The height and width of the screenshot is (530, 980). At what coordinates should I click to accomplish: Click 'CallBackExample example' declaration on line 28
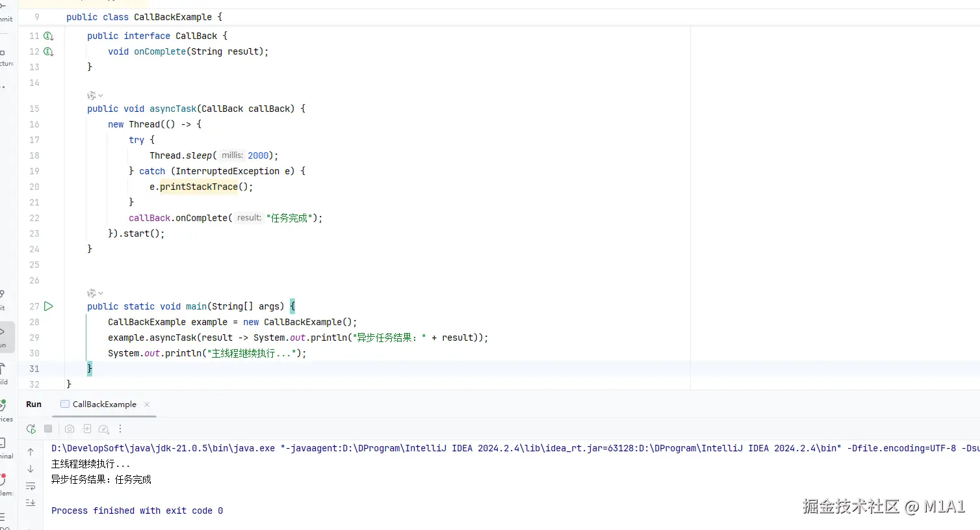pyautogui.click(x=168, y=322)
